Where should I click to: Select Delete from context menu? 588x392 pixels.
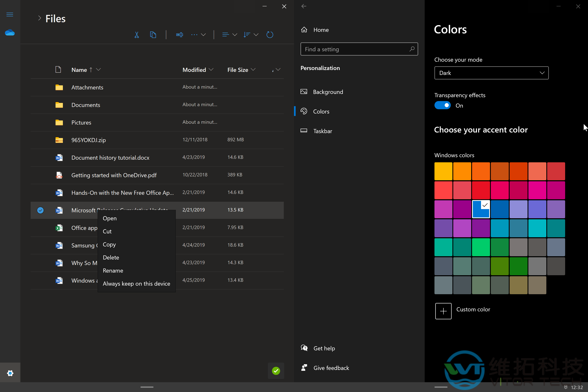(111, 257)
